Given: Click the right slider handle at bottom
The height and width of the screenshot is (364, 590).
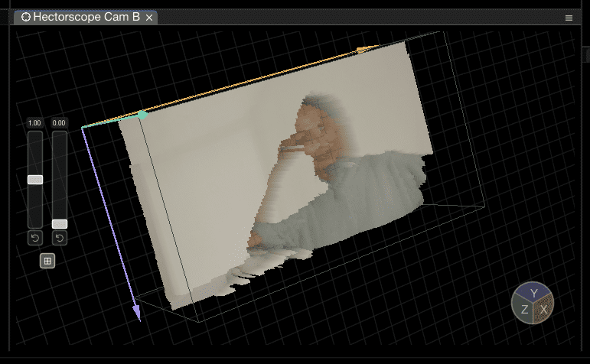Looking at the screenshot, I should (x=60, y=224).
